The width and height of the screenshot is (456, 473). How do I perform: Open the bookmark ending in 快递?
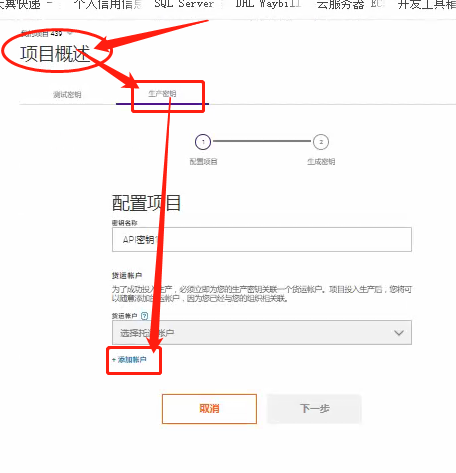[21, 4]
